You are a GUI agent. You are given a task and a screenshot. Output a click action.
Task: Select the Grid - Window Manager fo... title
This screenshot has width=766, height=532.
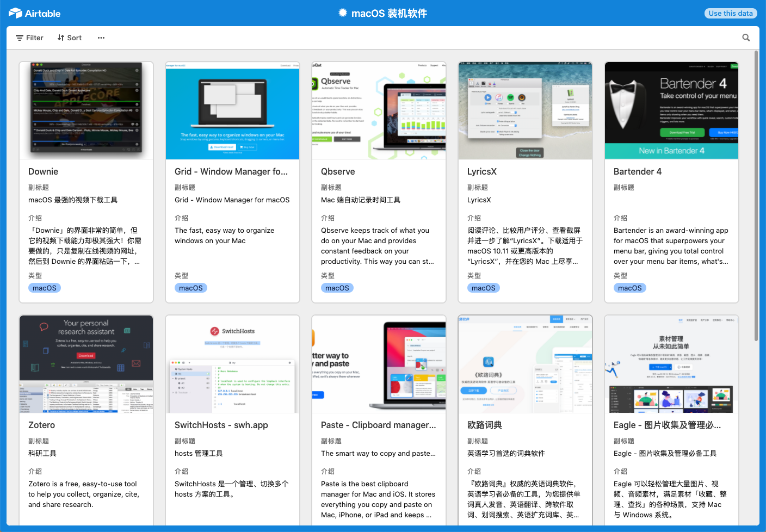[231, 171]
